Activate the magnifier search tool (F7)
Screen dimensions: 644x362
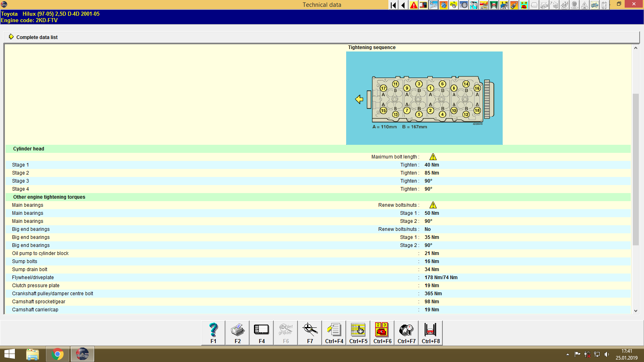(310, 331)
